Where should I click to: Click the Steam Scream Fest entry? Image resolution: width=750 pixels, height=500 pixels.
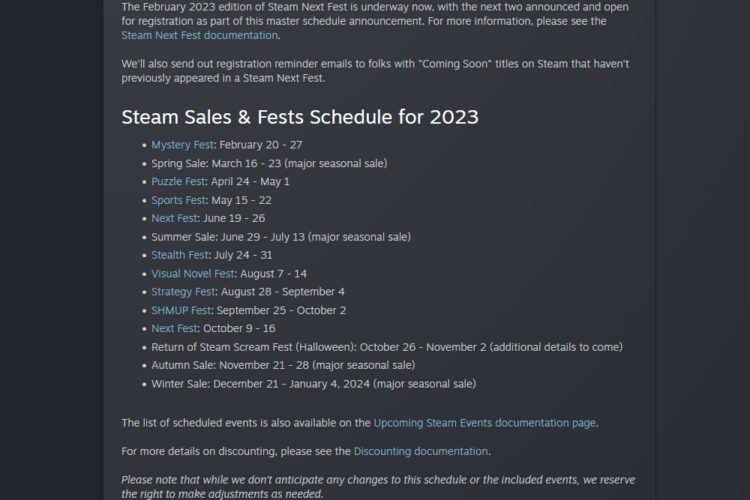coord(386,347)
